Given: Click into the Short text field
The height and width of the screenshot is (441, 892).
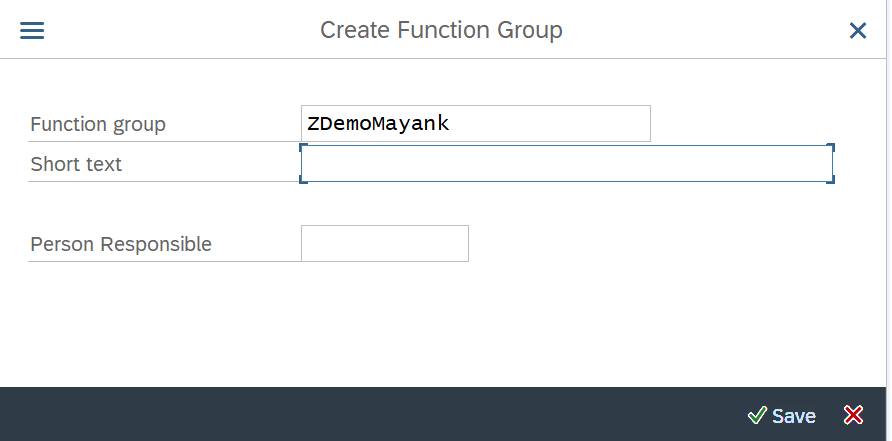Looking at the screenshot, I should coord(567,164).
